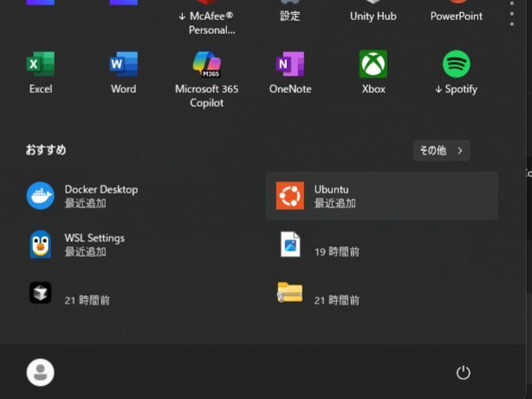
Task: Open the Excel app
Action: tap(41, 73)
